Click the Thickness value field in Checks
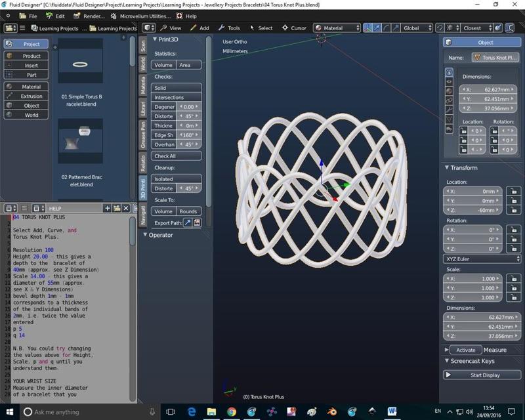The width and height of the screenshot is (525, 420). (189, 125)
